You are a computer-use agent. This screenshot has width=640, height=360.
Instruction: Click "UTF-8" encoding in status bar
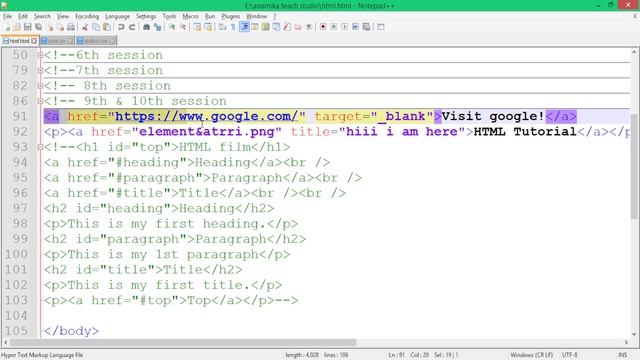point(569,355)
